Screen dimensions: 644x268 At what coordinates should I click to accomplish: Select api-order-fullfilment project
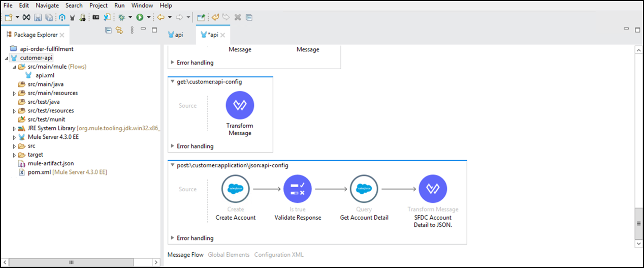click(46, 49)
